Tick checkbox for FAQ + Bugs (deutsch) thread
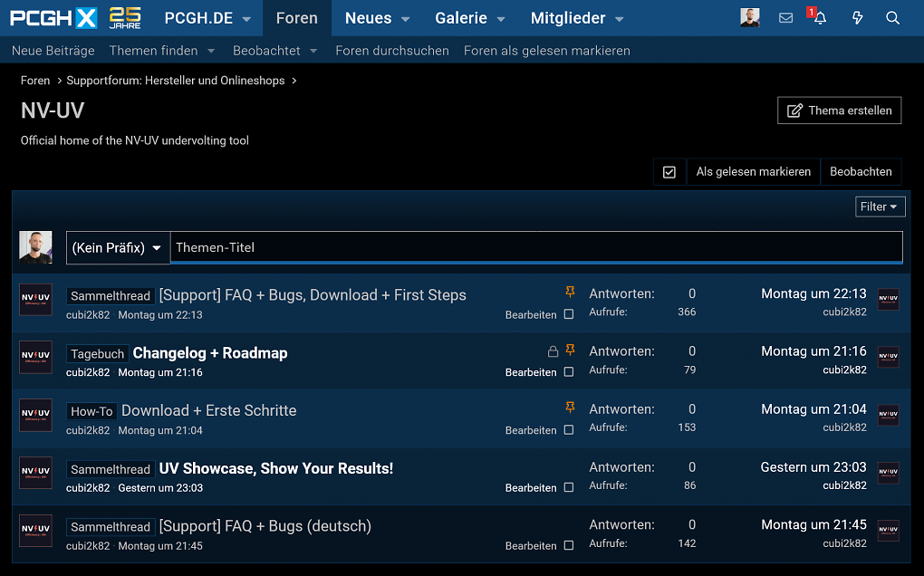This screenshot has height=576, width=924. (569, 545)
